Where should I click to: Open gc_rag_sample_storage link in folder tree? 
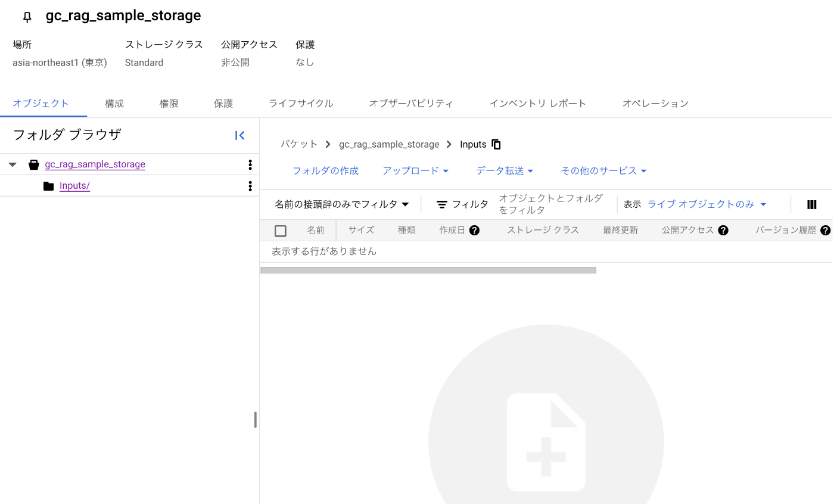point(95,164)
